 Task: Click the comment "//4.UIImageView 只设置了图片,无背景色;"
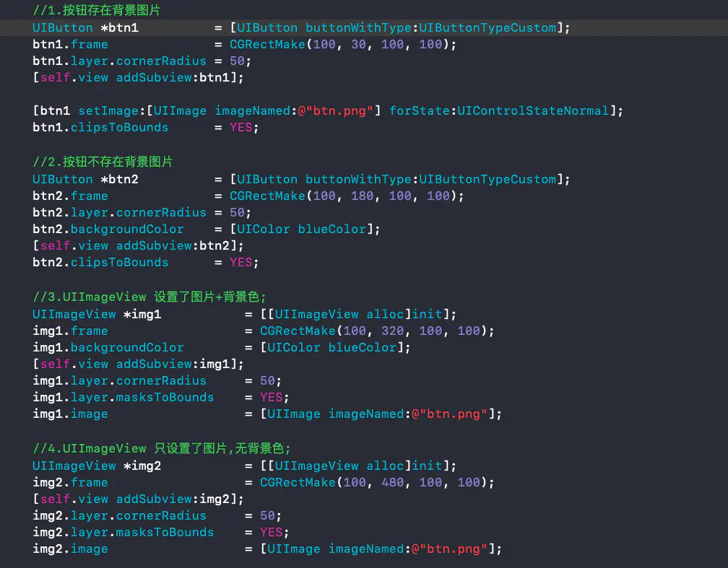coord(161,449)
